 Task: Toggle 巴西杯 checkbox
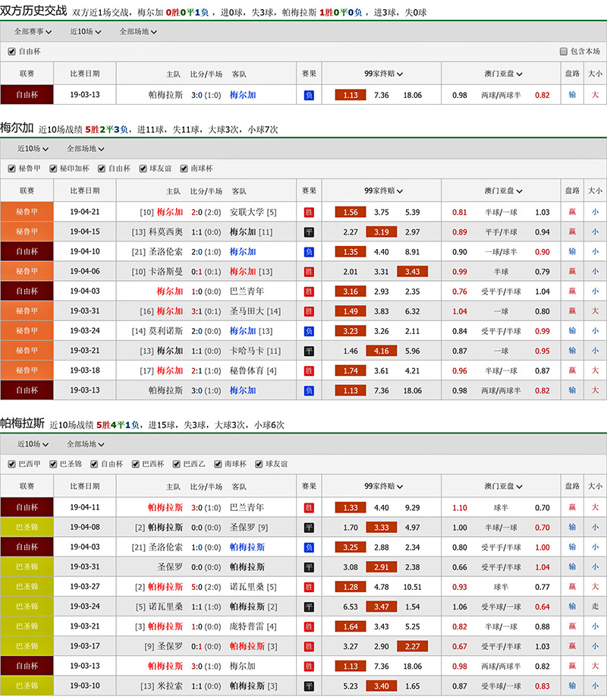pos(135,465)
